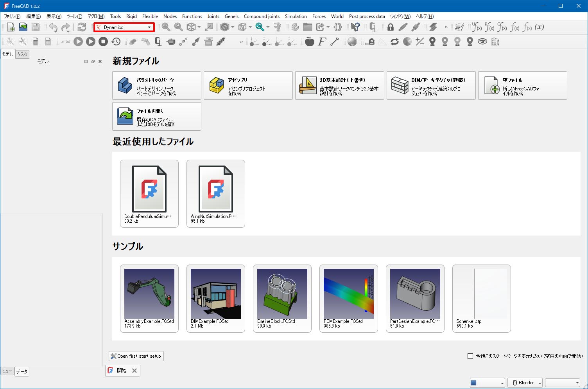The height and width of the screenshot is (389, 588).
Task: Click the Pf(x) function icon
Action: [489, 27]
